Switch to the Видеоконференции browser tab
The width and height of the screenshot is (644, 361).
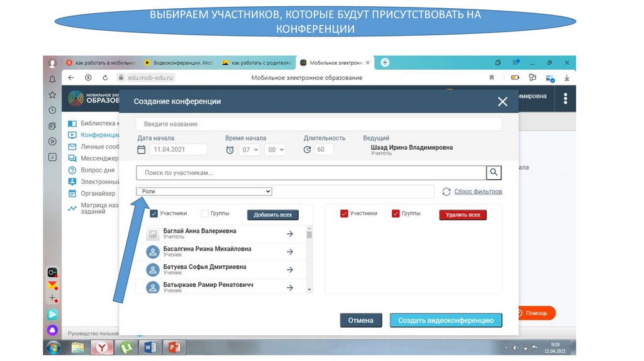[x=177, y=63]
